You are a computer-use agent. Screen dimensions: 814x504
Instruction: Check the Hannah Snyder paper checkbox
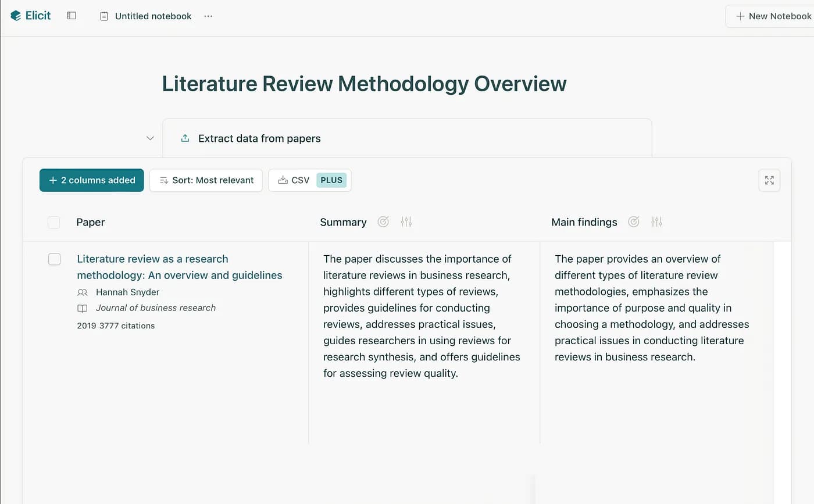(x=54, y=259)
